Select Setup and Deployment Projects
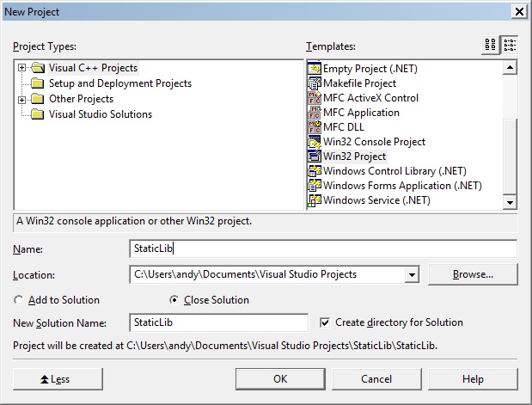The image size is (532, 405). [x=120, y=83]
